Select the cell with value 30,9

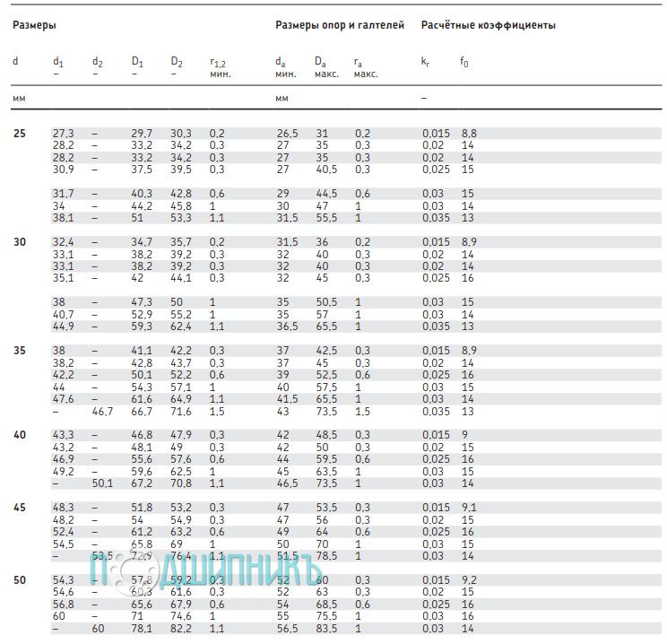click(63, 170)
